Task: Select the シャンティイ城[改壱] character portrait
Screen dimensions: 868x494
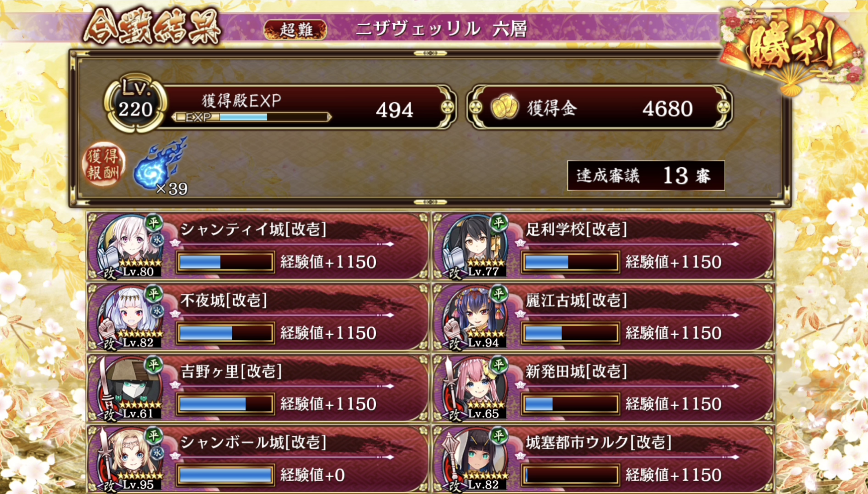Action: pyautogui.click(x=131, y=246)
